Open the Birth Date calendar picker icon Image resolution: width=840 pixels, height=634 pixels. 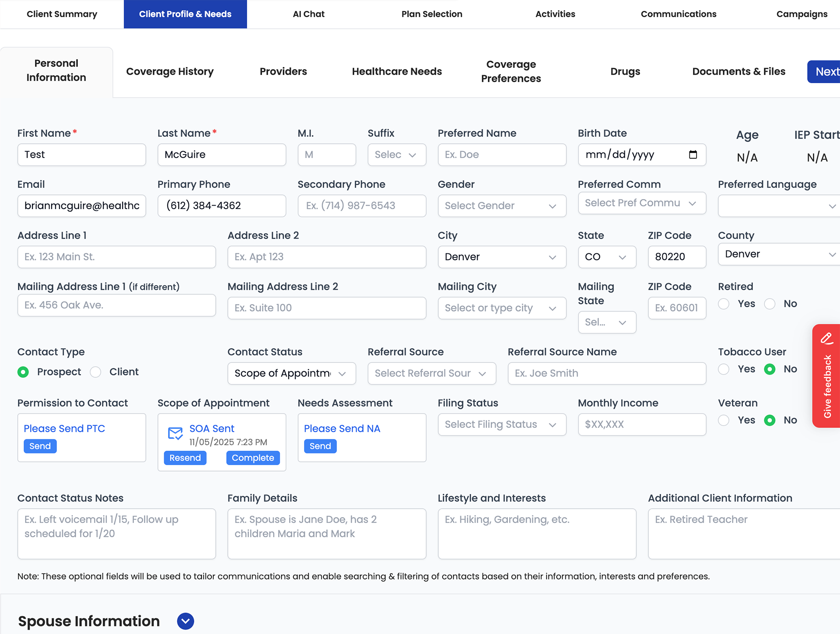[693, 154]
